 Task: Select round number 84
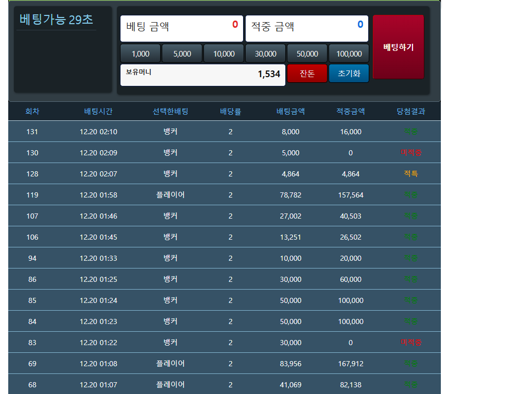click(x=32, y=321)
